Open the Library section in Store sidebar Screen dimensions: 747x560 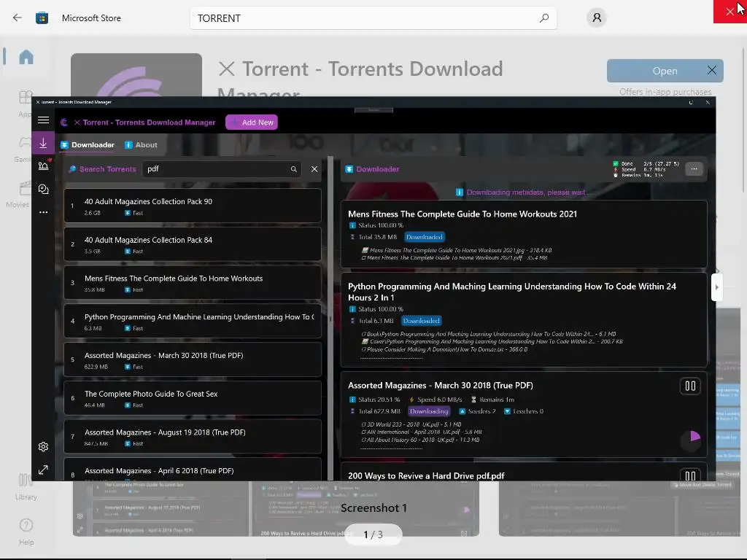(26, 486)
